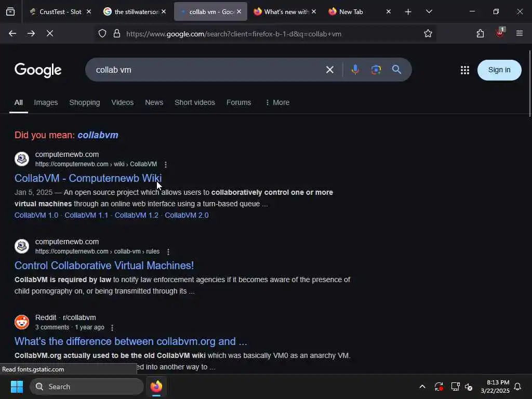Open options for collab-vm rules result

(168, 252)
